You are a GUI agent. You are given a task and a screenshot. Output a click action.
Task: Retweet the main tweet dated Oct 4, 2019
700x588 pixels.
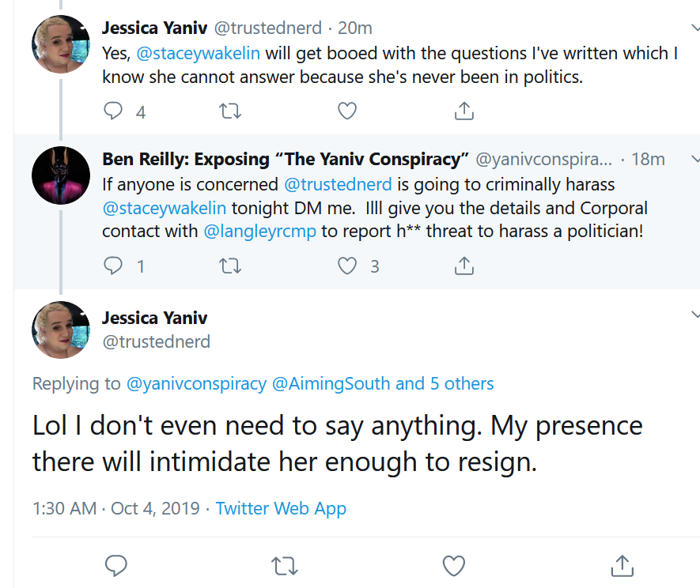click(x=285, y=566)
